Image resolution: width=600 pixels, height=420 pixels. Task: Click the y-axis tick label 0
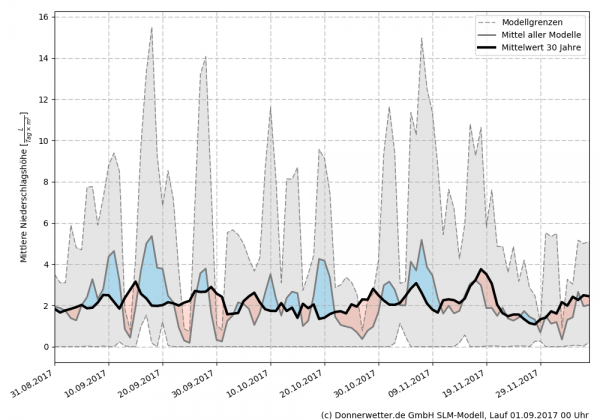46,347
